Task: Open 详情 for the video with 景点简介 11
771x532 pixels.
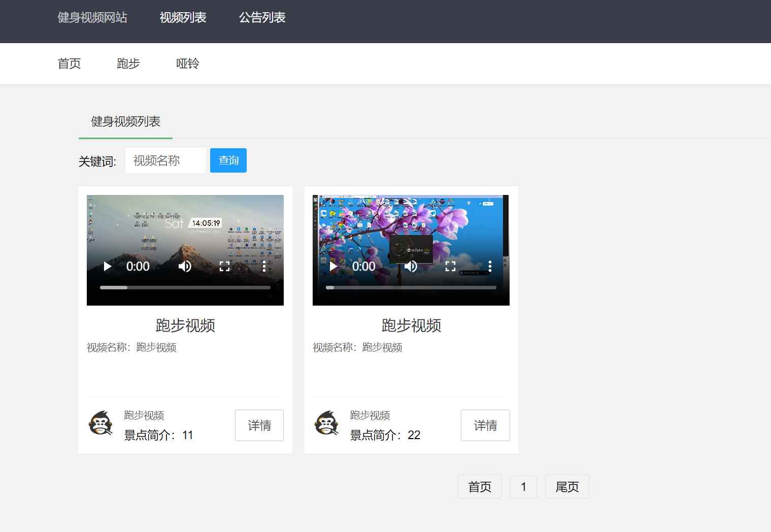Action: 259,425
